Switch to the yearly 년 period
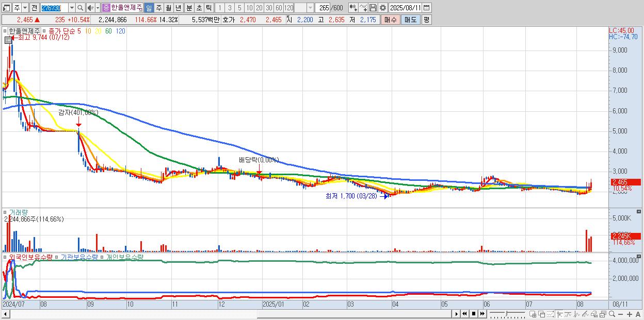644x320 pixels. [178, 8]
